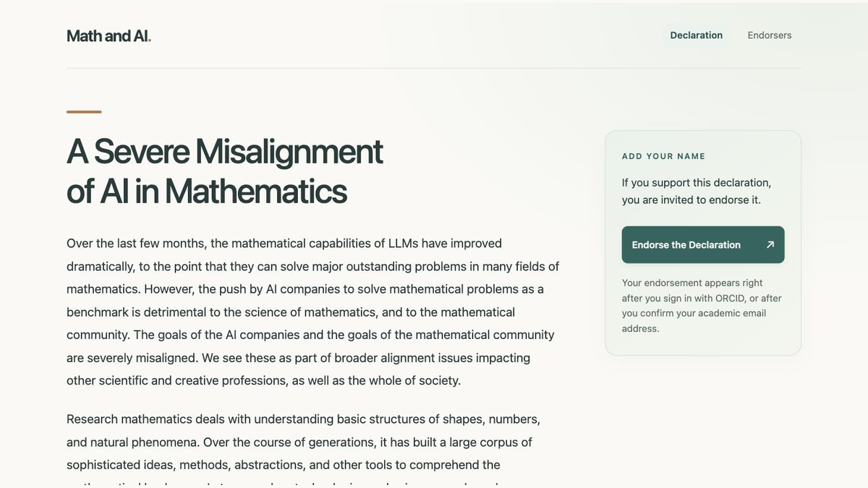Click the dot after the Math and AI logo
The image size is (868, 488).
(149, 40)
